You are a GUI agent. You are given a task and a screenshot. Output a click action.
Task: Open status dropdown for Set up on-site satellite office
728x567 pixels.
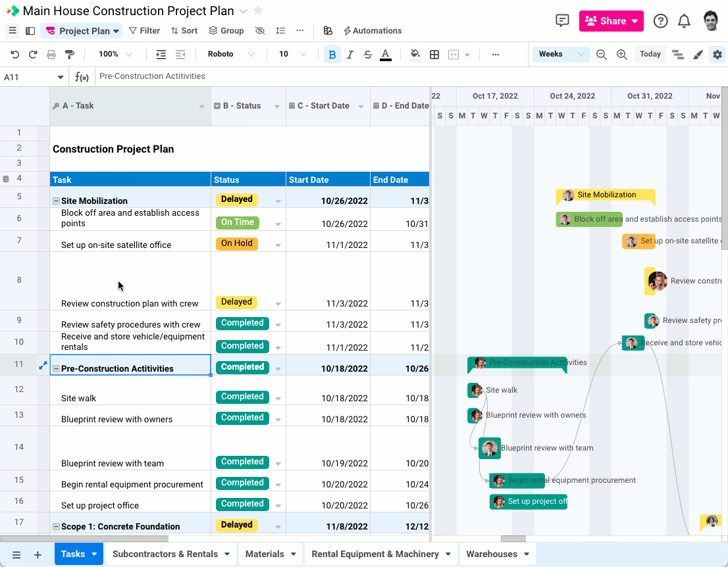point(278,245)
